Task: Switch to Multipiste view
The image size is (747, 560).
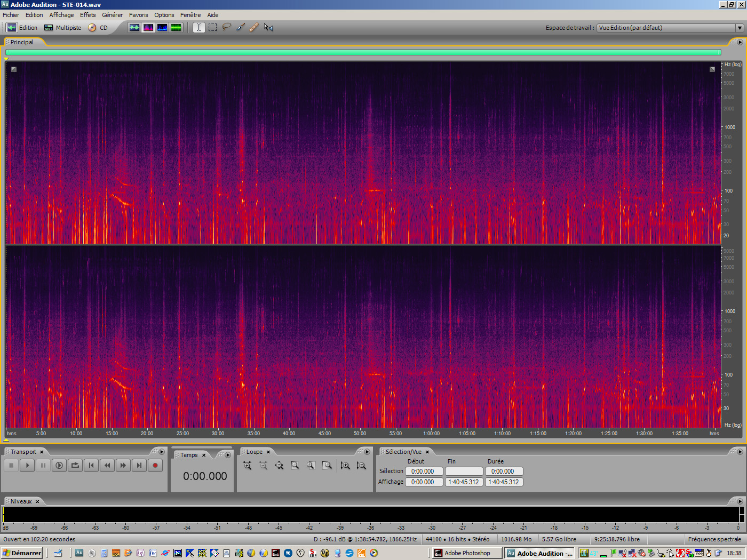Action: 63,28
